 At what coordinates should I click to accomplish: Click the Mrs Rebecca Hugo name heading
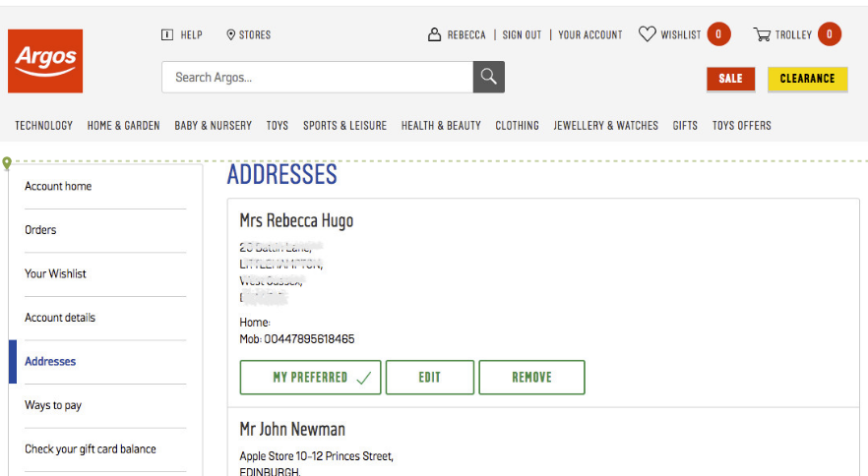pyautogui.click(x=296, y=220)
